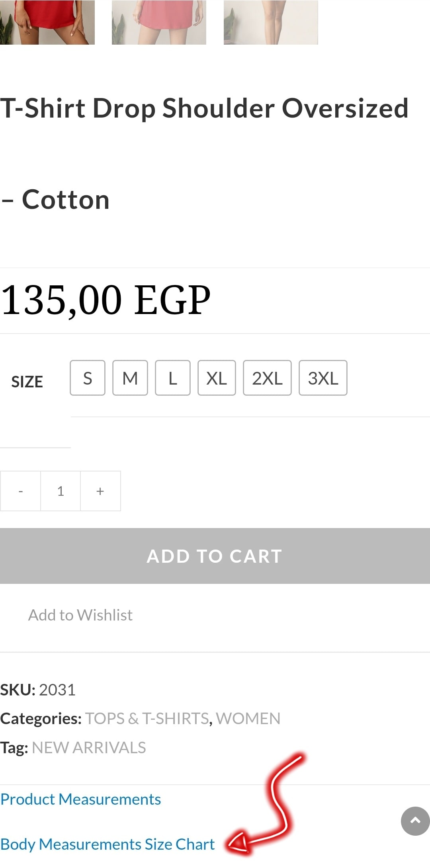The height and width of the screenshot is (868, 430).
Task: Click the ADD TO CART button
Action: [x=215, y=556]
